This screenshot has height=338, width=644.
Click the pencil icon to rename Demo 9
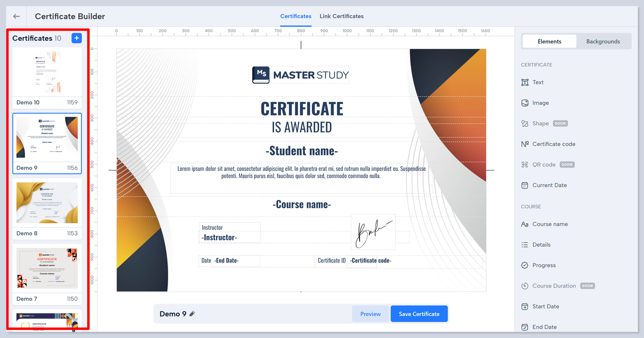click(x=192, y=314)
